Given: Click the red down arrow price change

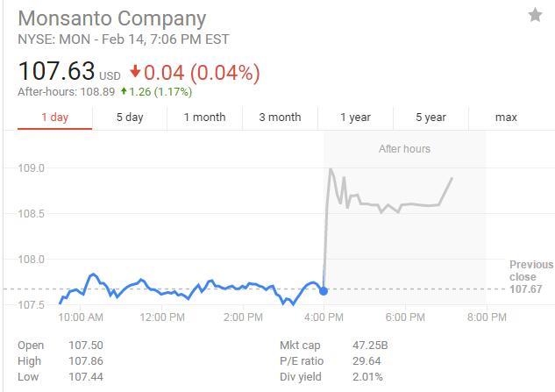Looking at the screenshot, I should (x=135, y=72).
